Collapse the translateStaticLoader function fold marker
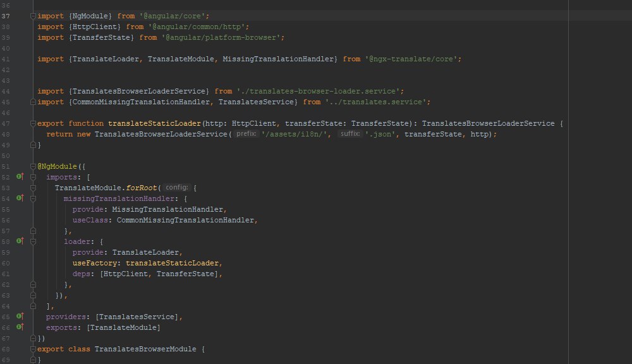 point(33,123)
